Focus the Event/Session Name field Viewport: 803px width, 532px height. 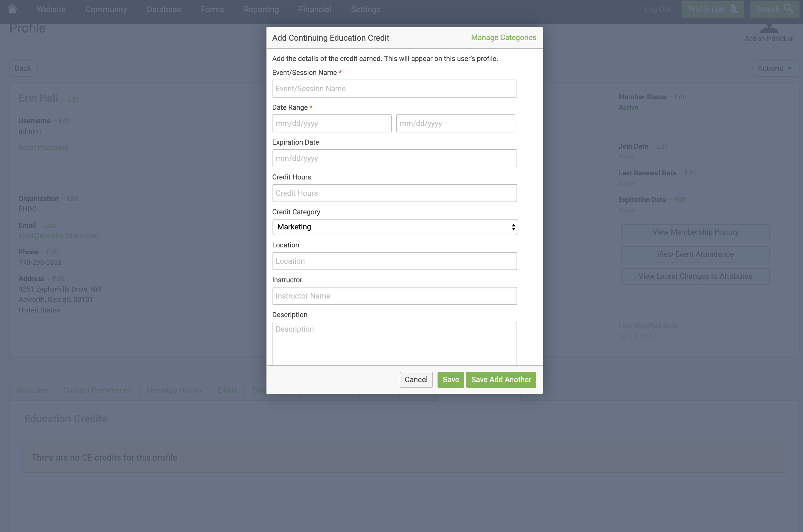tap(394, 89)
